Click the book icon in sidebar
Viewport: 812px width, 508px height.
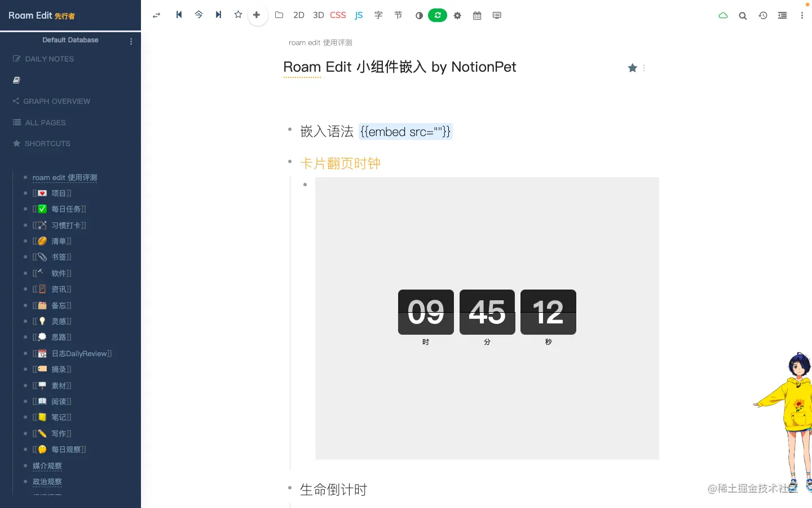(16, 80)
